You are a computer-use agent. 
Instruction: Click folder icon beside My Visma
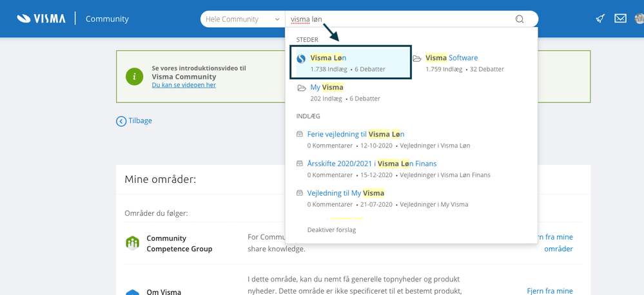pos(302,88)
